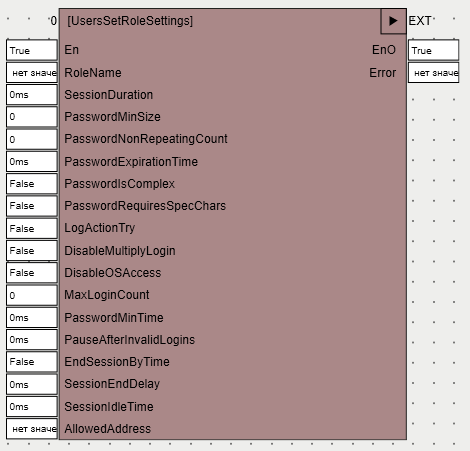Select the [UsersSetRoleSettings] block title

click(130, 21)
